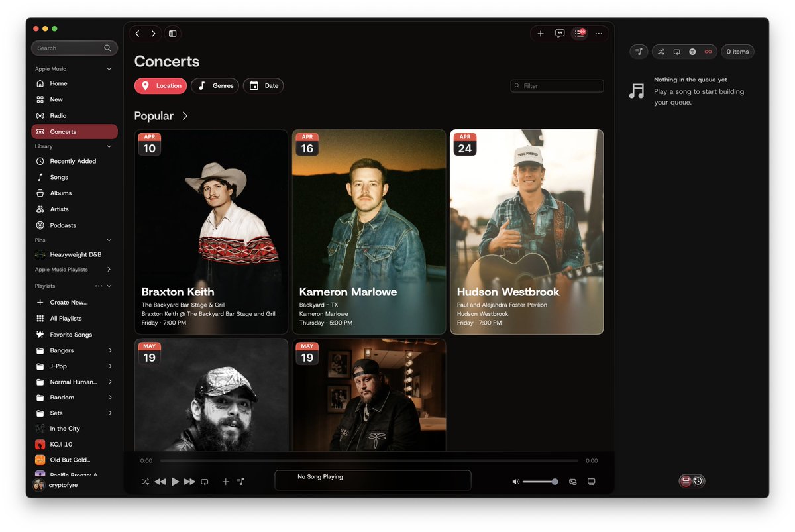The width and height of the screenshot is (795, 532).
Task: Switch to the queue view at panel bottom
Action: click(x=686, y=481)
